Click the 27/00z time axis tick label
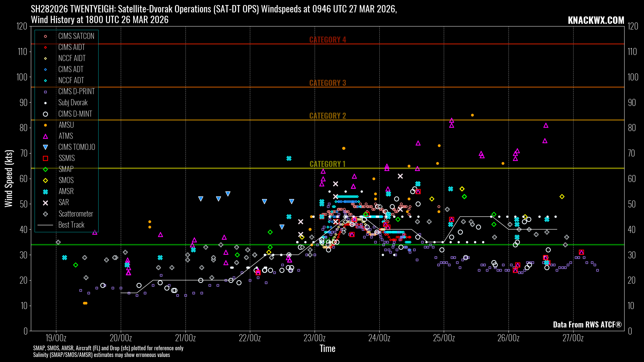The width and height of the screenshot is (644, 362). tap(573, 338)
